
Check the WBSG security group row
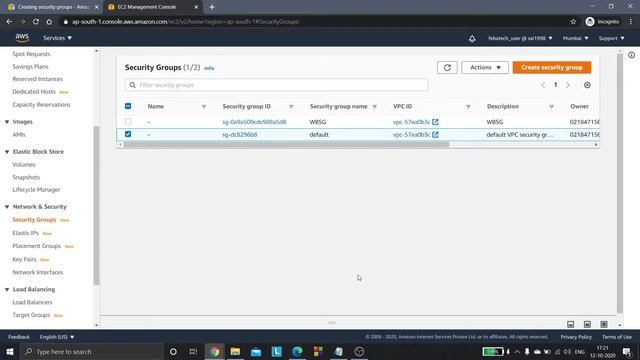[x=128, y=121]
